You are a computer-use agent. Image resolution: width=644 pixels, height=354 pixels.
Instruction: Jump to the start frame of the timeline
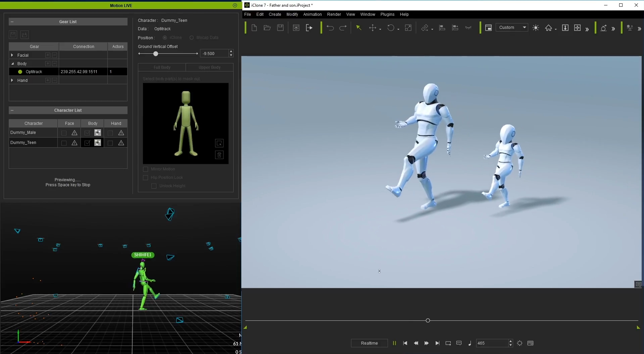tap(405, 343)
